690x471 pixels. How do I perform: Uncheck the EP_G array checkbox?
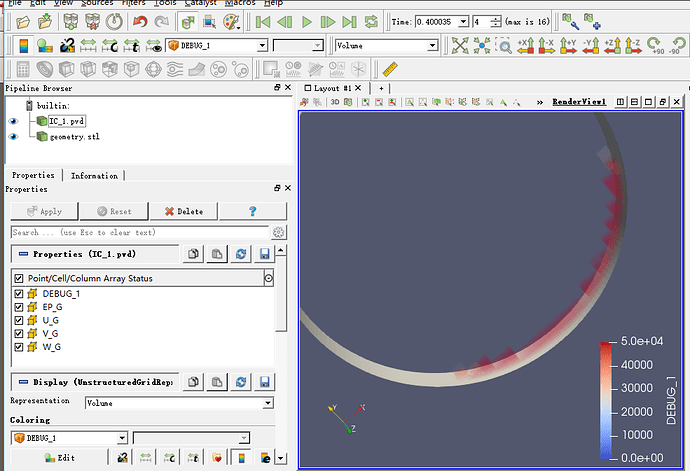tap(19, 307)
